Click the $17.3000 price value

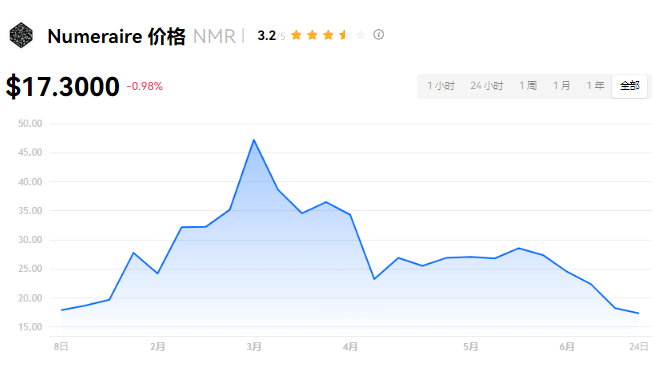tap(63, 86)
